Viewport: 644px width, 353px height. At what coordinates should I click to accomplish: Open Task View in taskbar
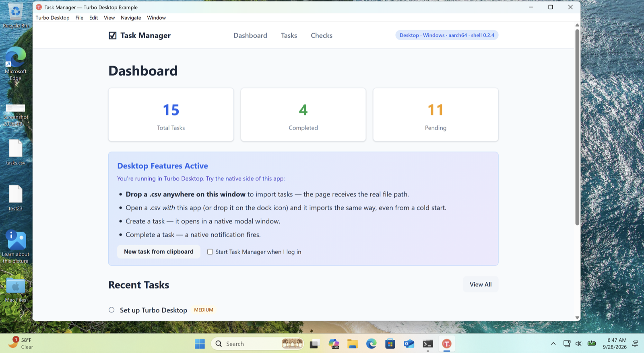[x=314, y=344]
